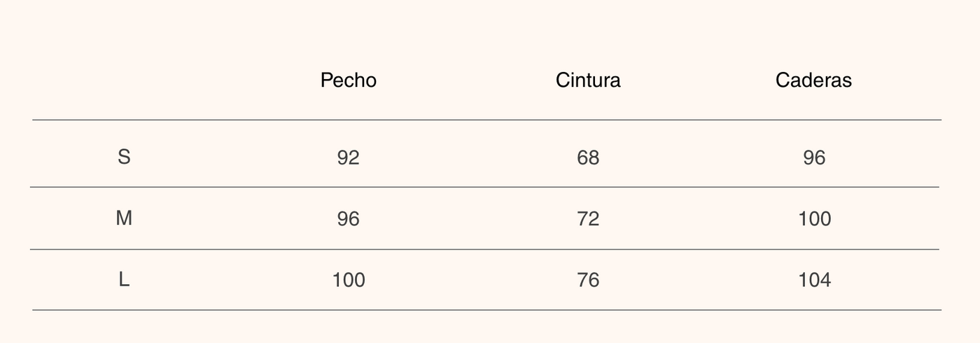
Task: Click the Caderas value 104 for size L
Action: click(814, 280)
